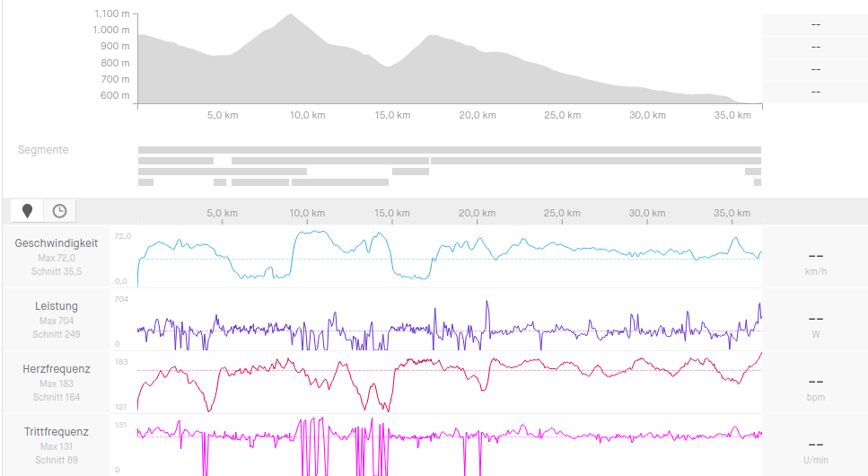Click the Geschwindigkeit chart label
This screenshot has width=868, height=476.
tap(57, 243)
